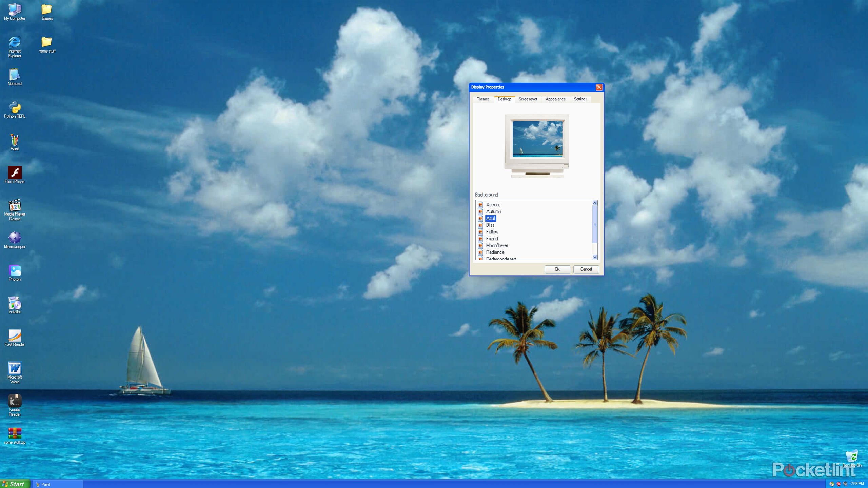868x488 pixels.
Task: Launch Internet Explorer from the desktop
Action: coord(15,47)
